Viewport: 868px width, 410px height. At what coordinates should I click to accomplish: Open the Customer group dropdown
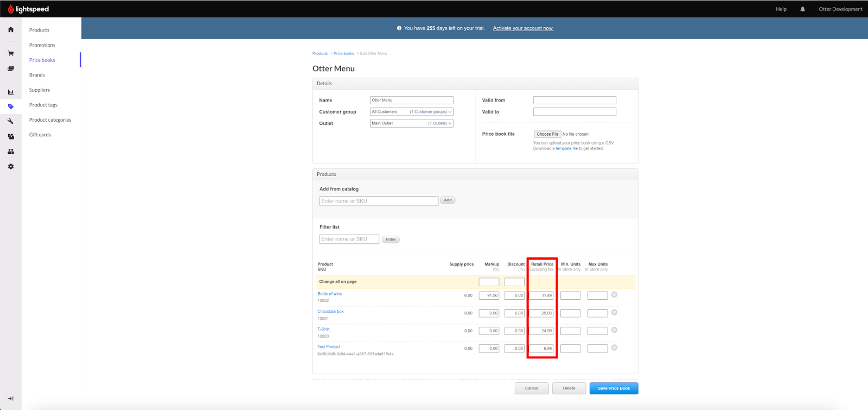point(411,112)
